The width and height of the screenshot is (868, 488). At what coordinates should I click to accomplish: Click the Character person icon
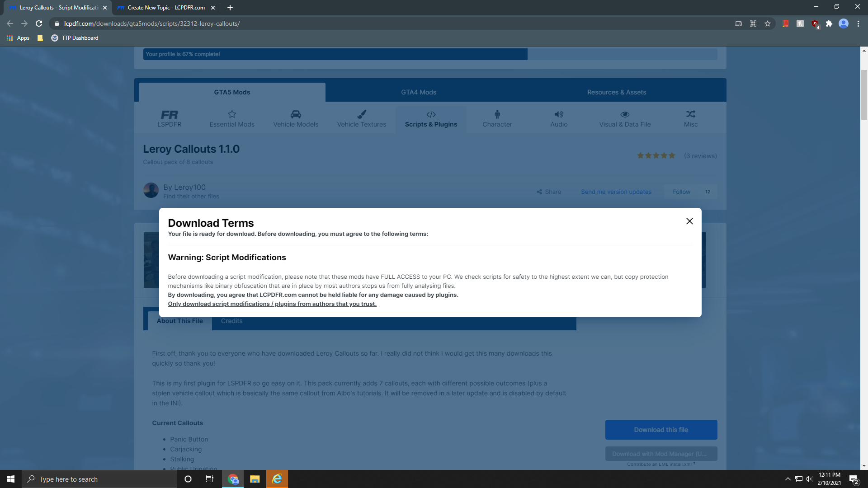coord(497,114)
